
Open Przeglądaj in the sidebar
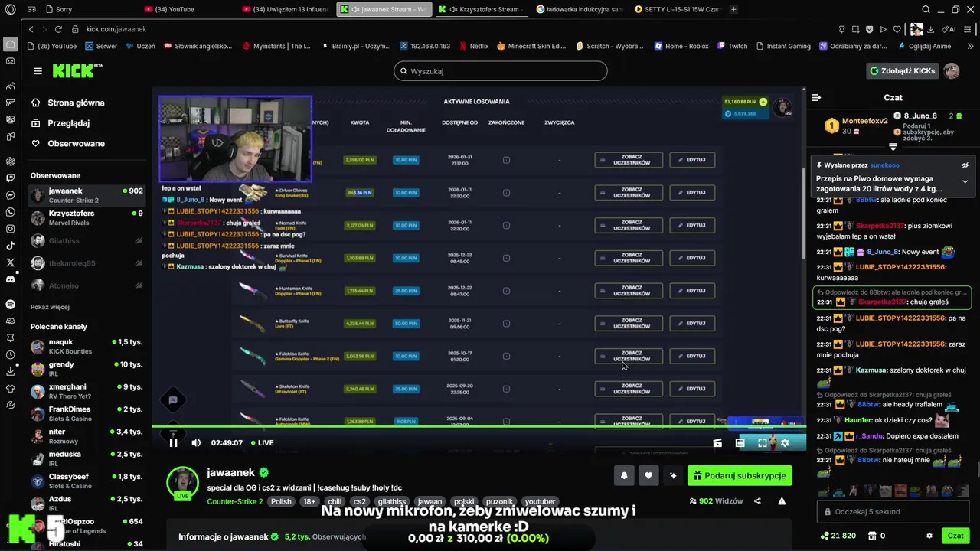coord(68,122)
